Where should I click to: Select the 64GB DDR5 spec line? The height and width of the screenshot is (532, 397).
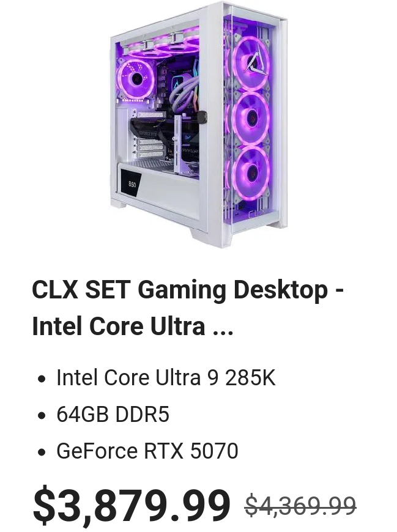tap(113, 414)
